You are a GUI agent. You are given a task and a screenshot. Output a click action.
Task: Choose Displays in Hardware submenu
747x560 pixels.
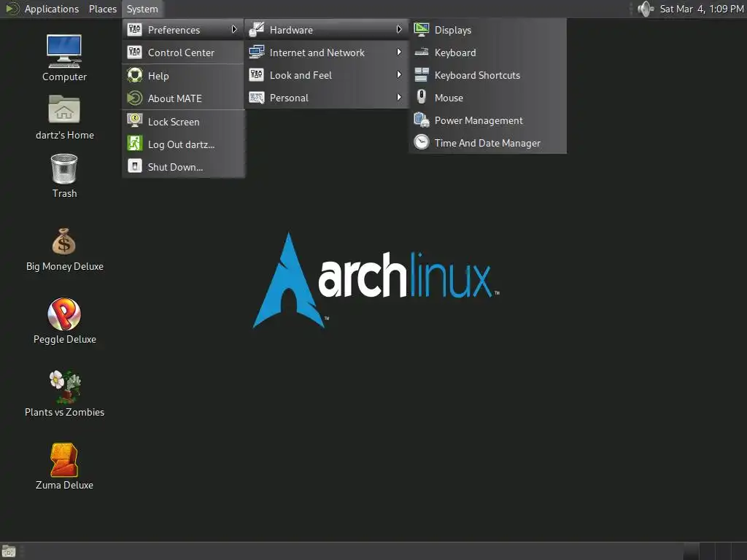click(x=488, y=29)
